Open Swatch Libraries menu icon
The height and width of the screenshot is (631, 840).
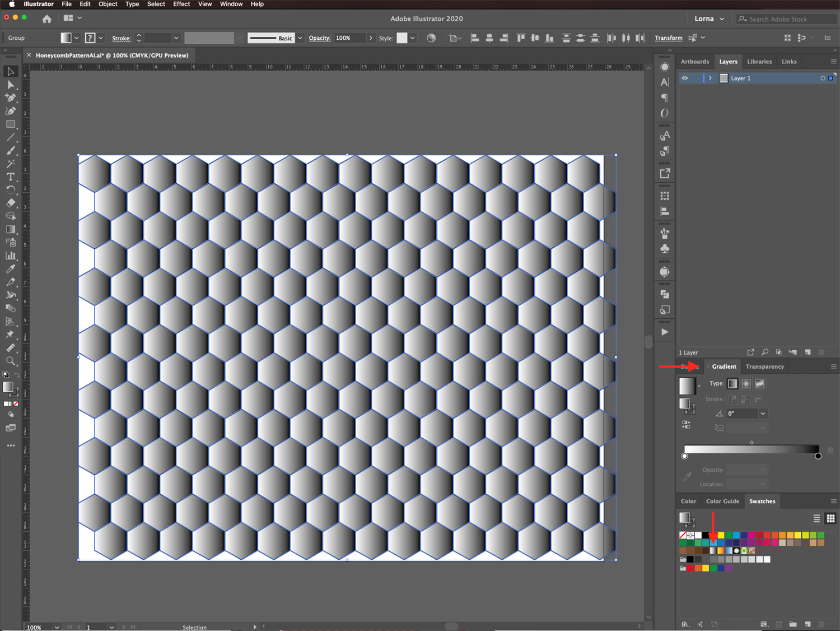685,624
